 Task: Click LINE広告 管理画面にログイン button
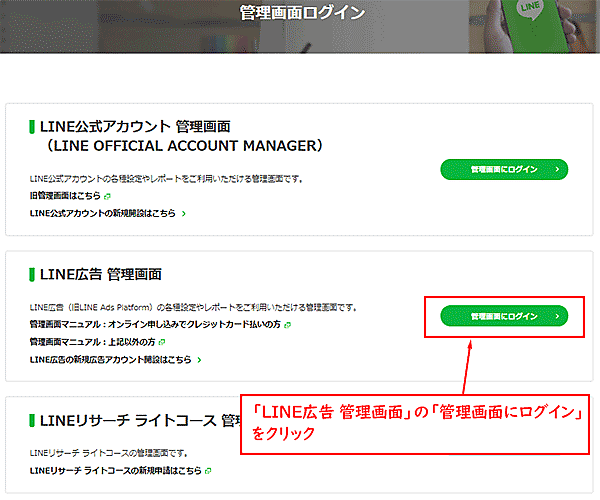click(504, 316)
